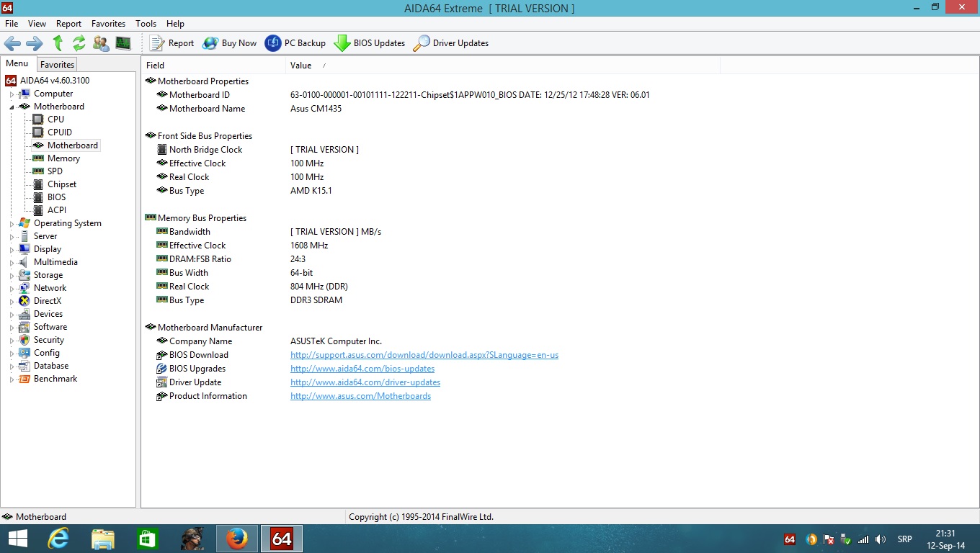Select the Config item in the tree
The width and height of the screenshot is (980, 553).
(x=47, y=353)
